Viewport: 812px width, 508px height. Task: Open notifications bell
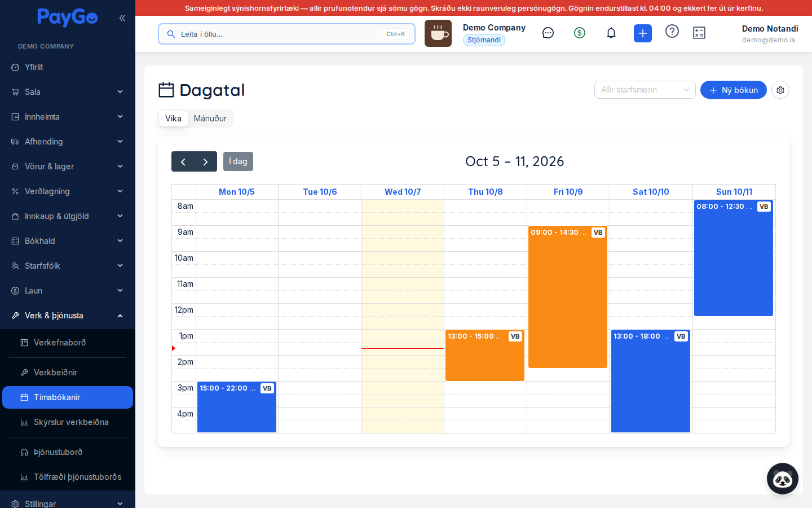(611, 33)
